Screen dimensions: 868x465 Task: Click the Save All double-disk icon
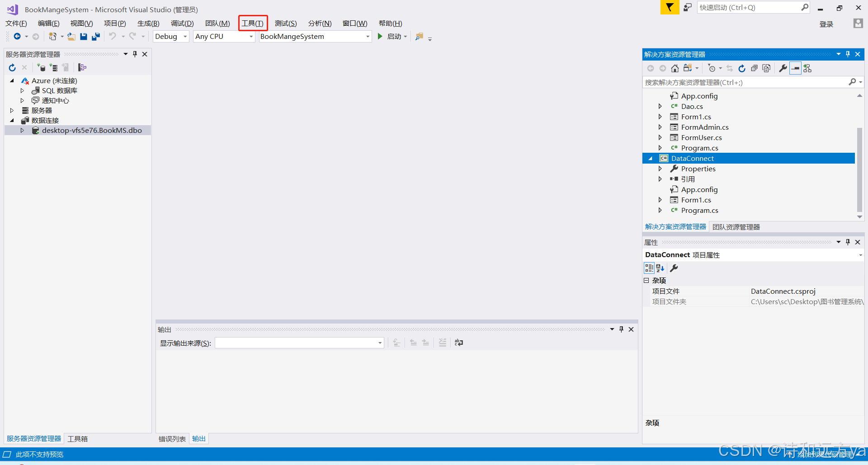click(96, 37)
